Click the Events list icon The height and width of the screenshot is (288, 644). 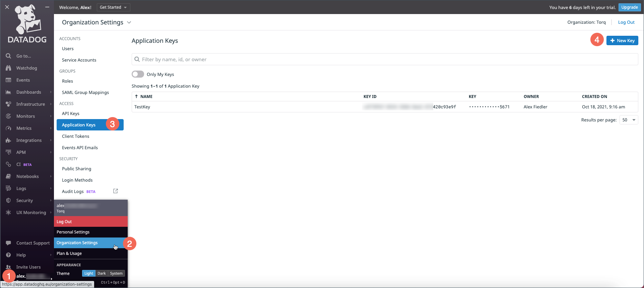[x=8, y=80]
